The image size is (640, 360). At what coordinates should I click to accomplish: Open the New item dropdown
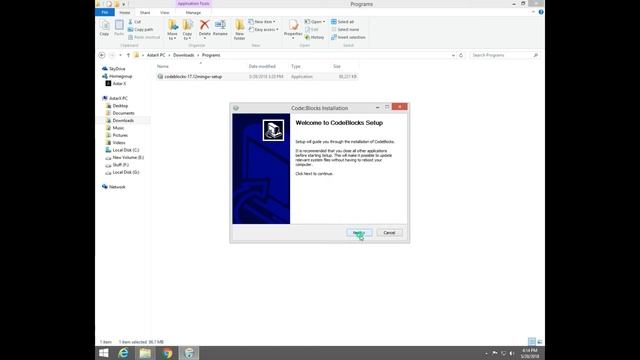[262, 22]
